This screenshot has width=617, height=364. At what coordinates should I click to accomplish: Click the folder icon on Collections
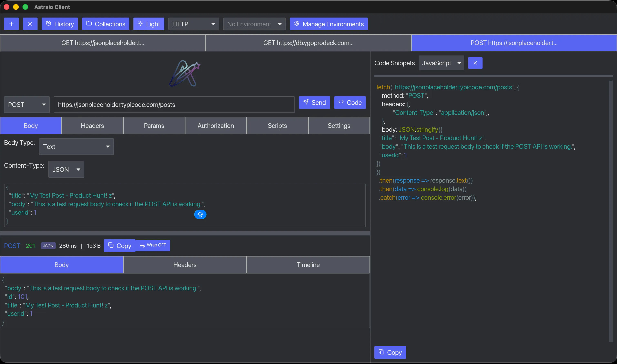[89, 23]
